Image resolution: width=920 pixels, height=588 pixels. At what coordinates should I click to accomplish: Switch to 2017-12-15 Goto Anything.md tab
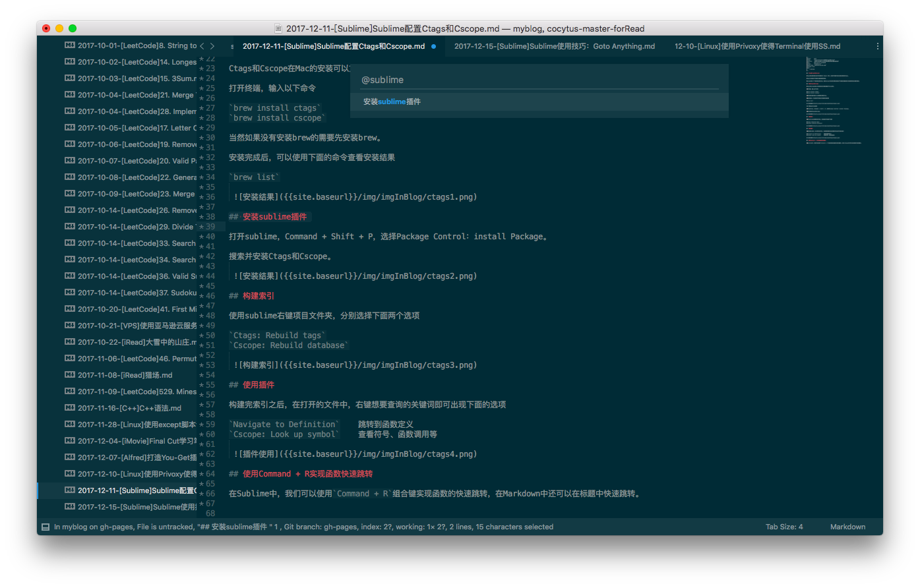point(554,46)
